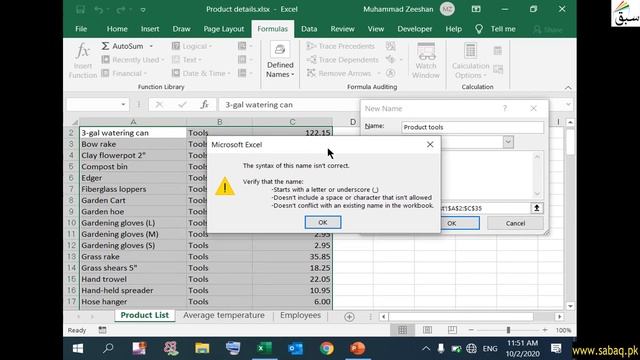Open the Defined Names dropdown

coord(280,60)
